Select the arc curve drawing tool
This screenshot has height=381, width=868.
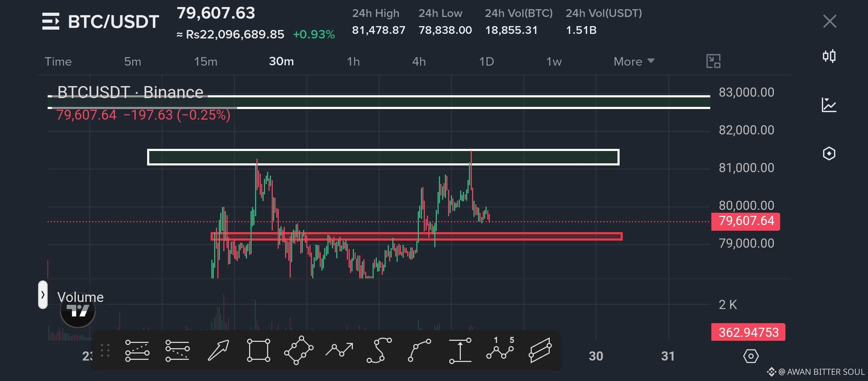[x=420, y=350]
